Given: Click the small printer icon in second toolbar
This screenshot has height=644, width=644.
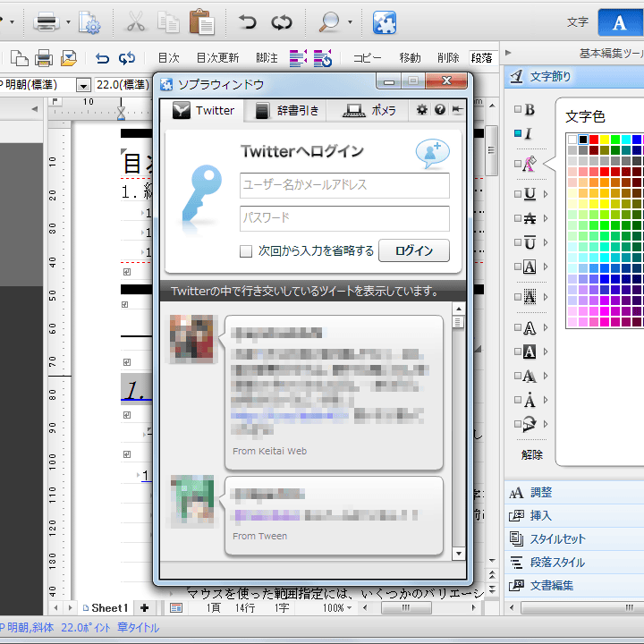Looking at the screenshot, I should (44, 58).
